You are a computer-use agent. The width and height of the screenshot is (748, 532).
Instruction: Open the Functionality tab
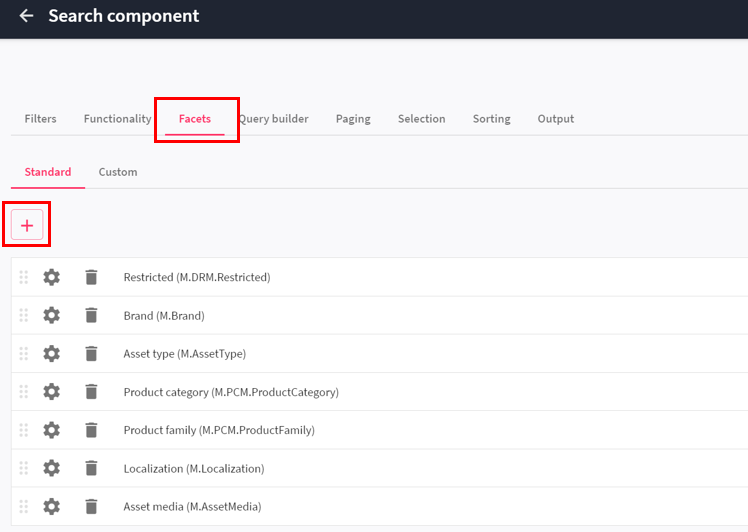pos(117,119)
